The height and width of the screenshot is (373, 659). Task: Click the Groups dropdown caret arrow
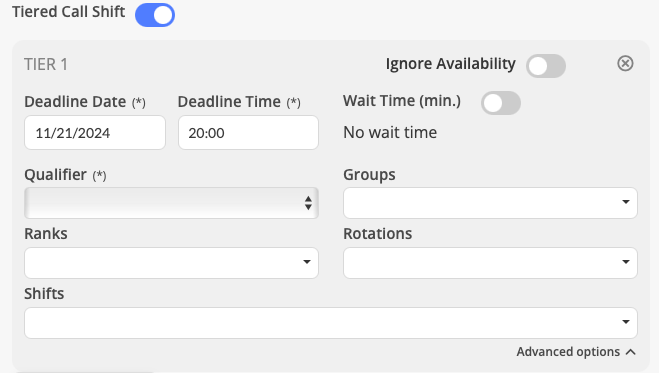[x=625, y=202]
